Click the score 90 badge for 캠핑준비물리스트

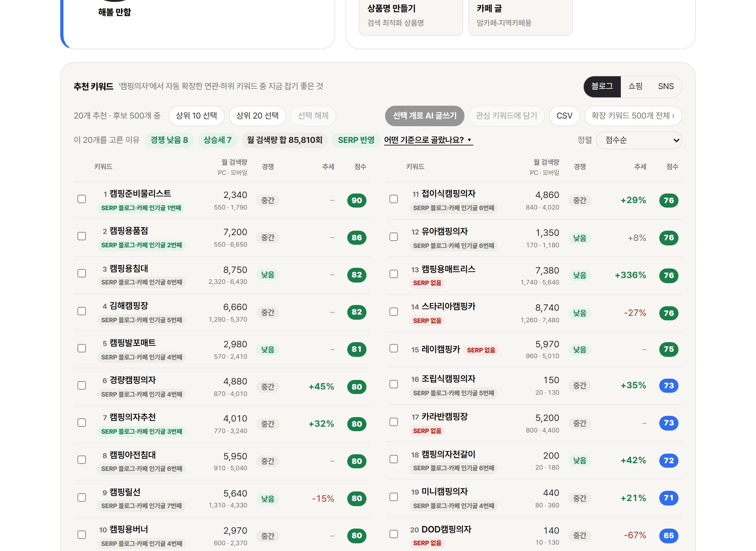[357, 201]
